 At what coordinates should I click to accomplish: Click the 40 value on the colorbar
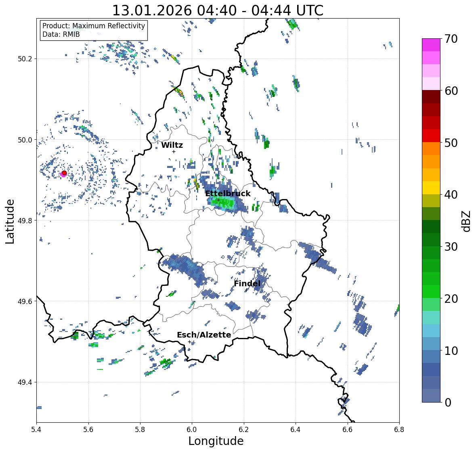[x=451, y=195]
